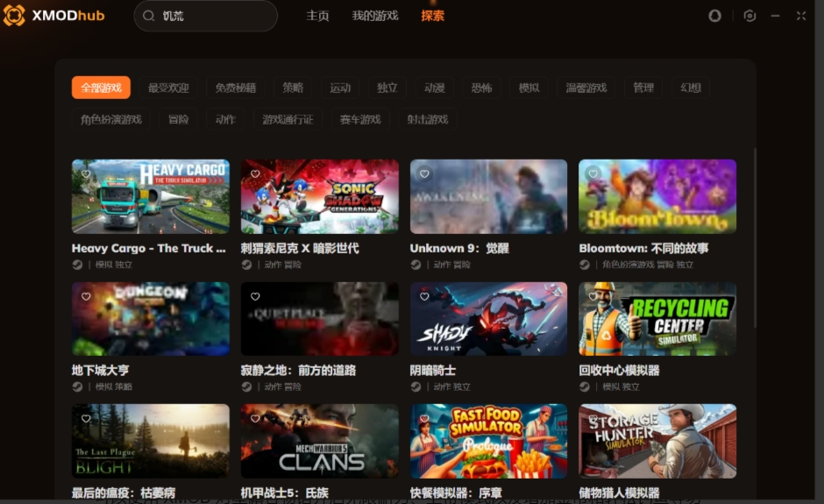The height and width of the screenshot is (504, 824).
Task: Click the XMODhub logo icon
Action: 14,16
